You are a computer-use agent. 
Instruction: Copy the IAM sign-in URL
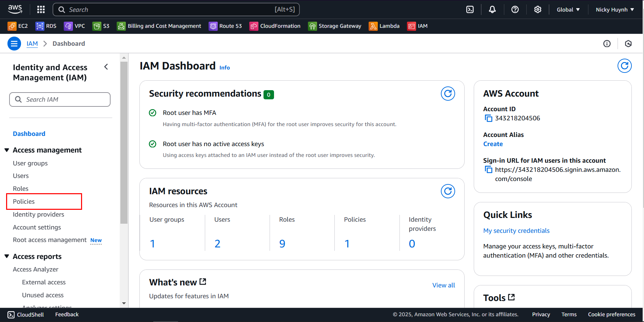point(488,169)
